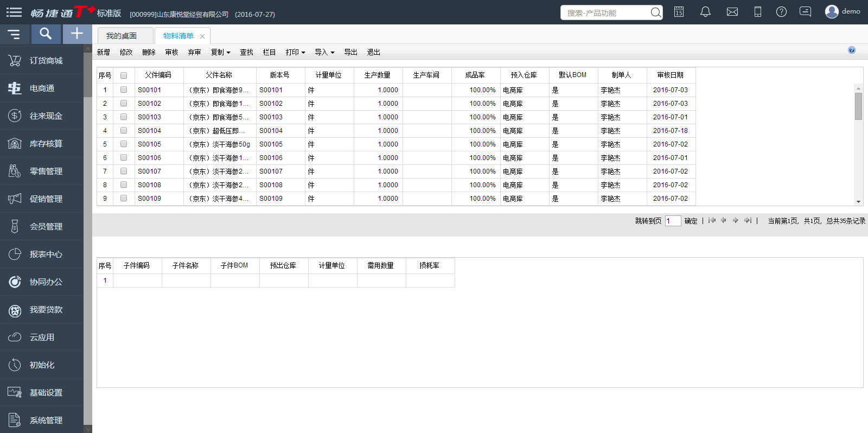Open 库存核算 in the sidebar
Viewport: 868px width, 433px height.
pyautogui.click(x=46, y=144)
